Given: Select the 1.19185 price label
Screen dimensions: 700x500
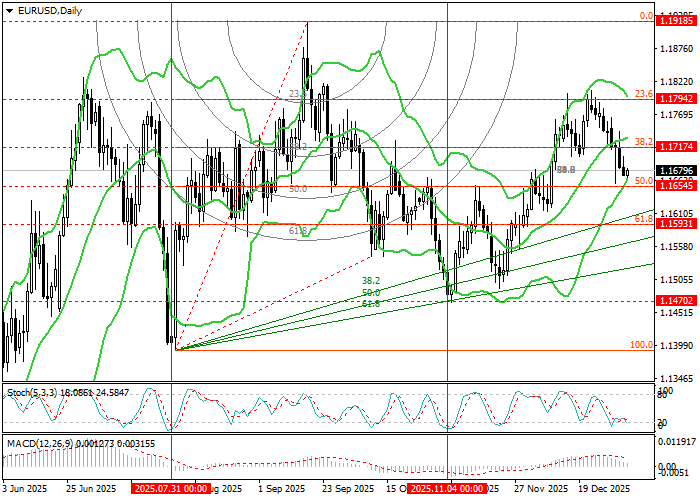Looking at the screenshot, I should point(676,21).
